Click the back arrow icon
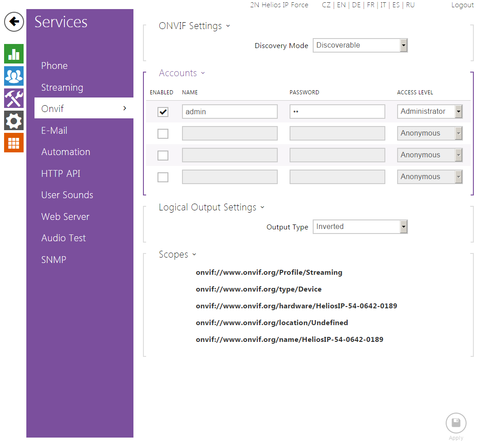The image size is (482, 448). 14,22
